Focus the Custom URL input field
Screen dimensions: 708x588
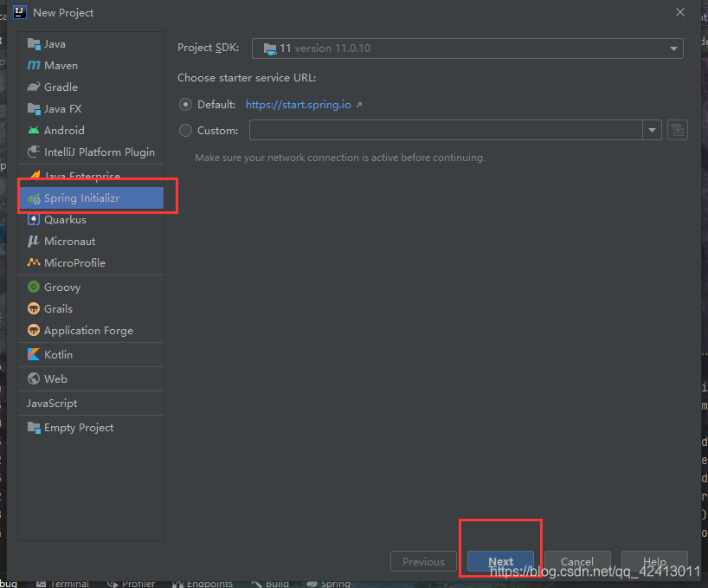click(x=446, y=130)
